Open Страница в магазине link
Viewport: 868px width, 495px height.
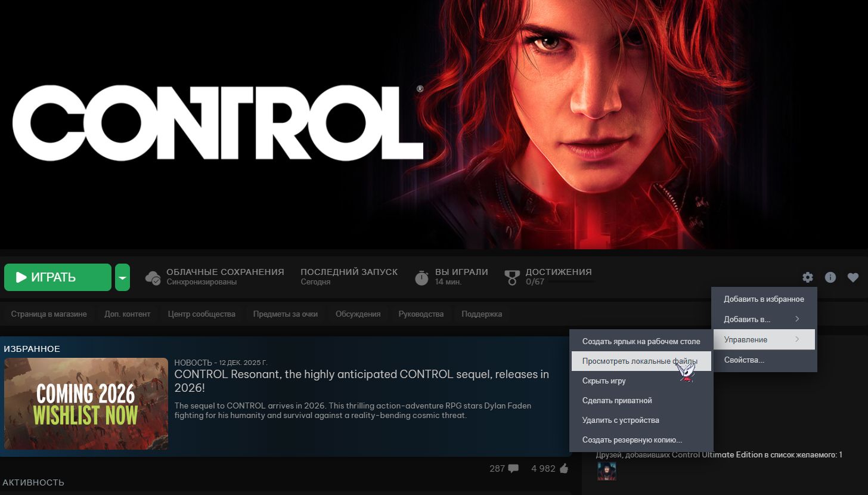(49, 314)
